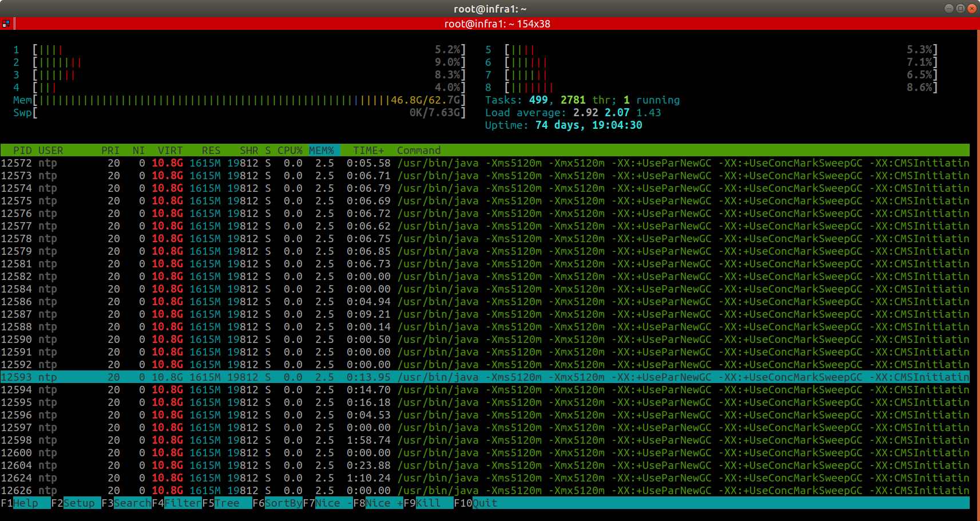Click the Tasks count line
Image resolution: width=980 pixels, height=521 pixels.
click(582, 100)
